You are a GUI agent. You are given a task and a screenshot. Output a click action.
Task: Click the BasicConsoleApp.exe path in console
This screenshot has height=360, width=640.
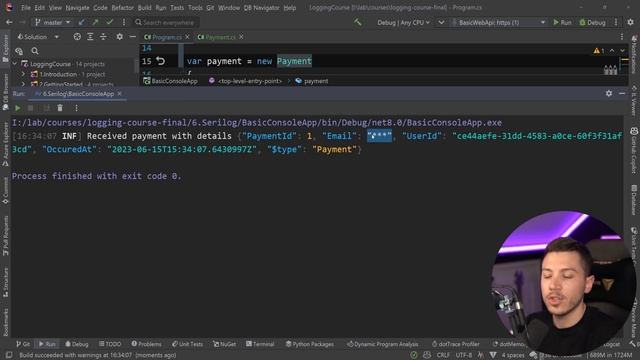pyautogui.click(x=257, y=122)
